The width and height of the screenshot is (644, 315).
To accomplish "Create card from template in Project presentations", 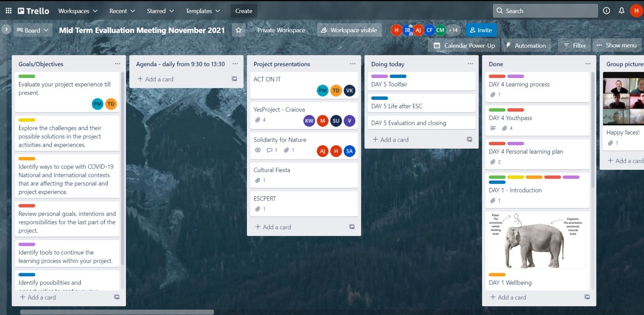I will 352,227.
